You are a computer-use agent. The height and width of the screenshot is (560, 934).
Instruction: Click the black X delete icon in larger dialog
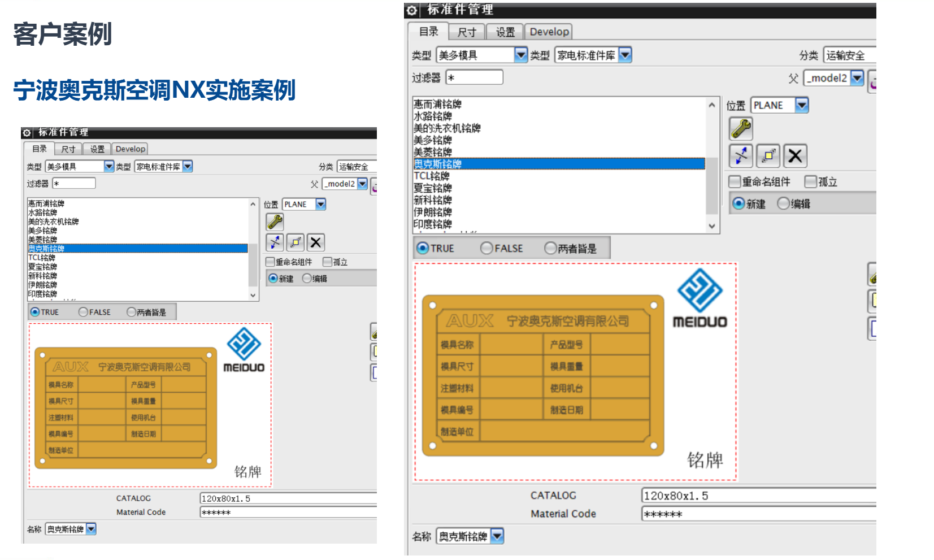(795, 155)
